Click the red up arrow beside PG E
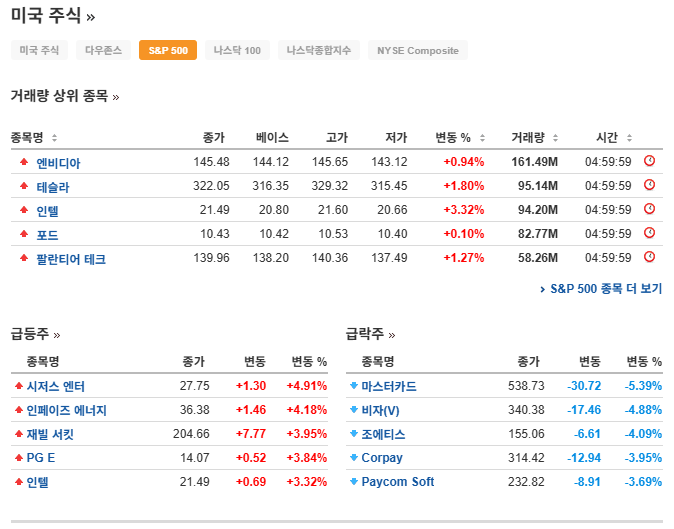 point(18,458)
